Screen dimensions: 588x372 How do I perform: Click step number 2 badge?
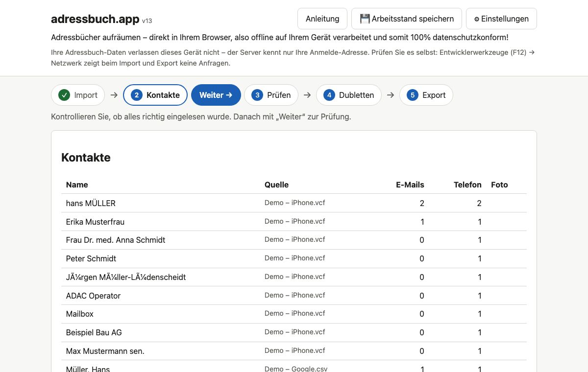(137, 95)
